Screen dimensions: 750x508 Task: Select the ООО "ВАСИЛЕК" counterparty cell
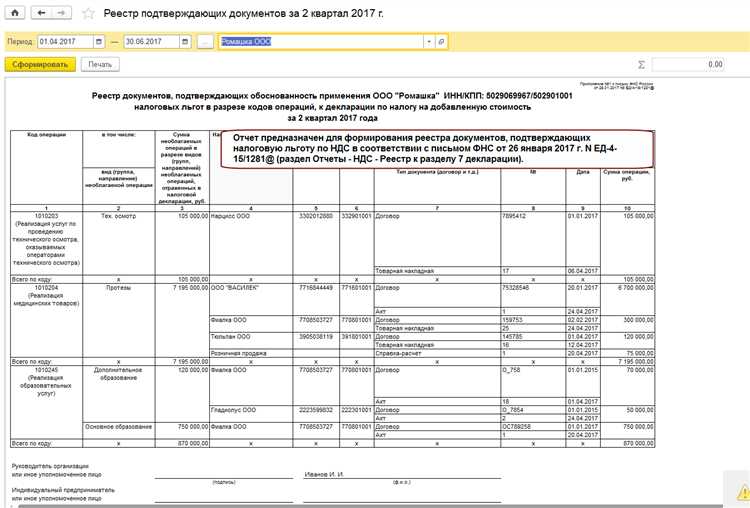(251, 299)
